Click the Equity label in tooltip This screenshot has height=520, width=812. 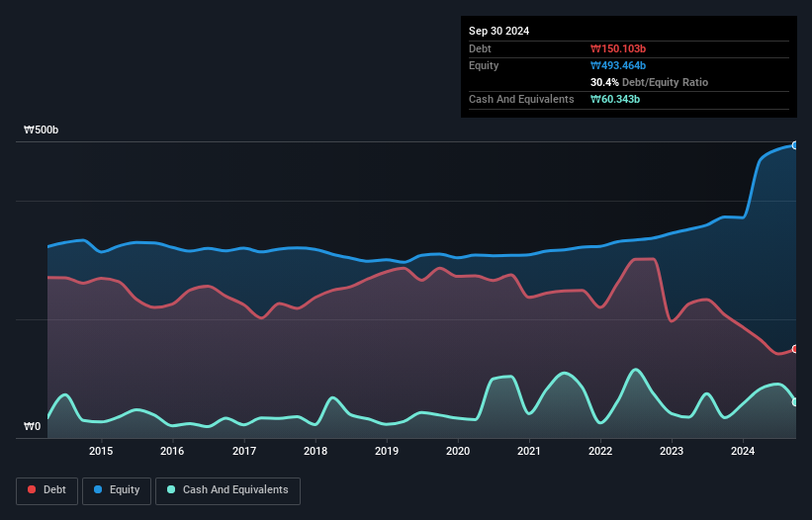pyautogui.click(x=484, y=65)
